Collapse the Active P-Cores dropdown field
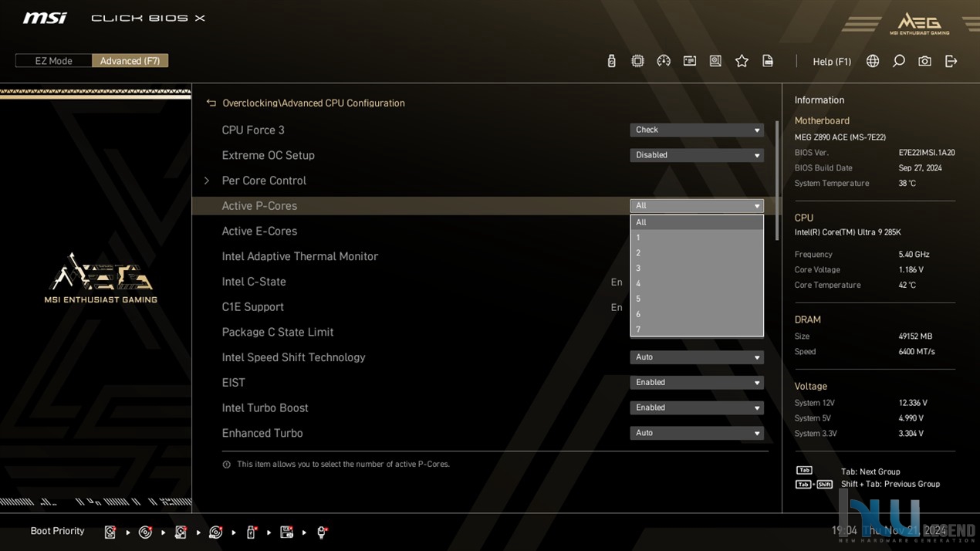Screen dimensions: 980x551 coord(697,206)
